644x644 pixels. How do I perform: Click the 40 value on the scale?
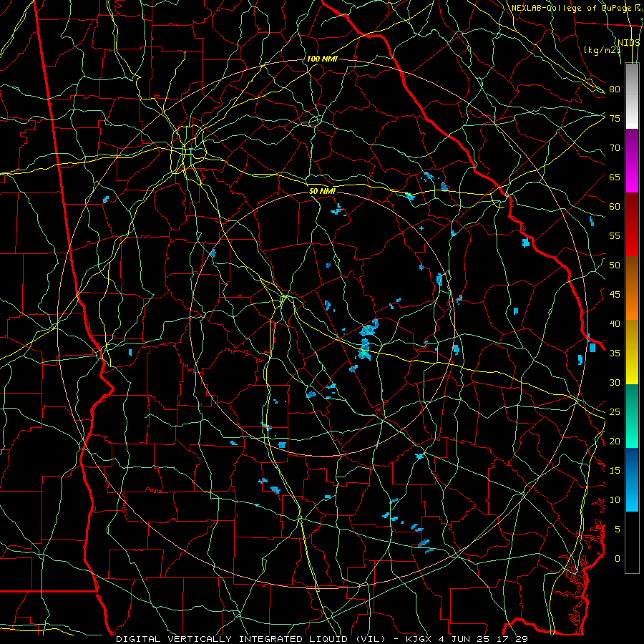(615, 323)
